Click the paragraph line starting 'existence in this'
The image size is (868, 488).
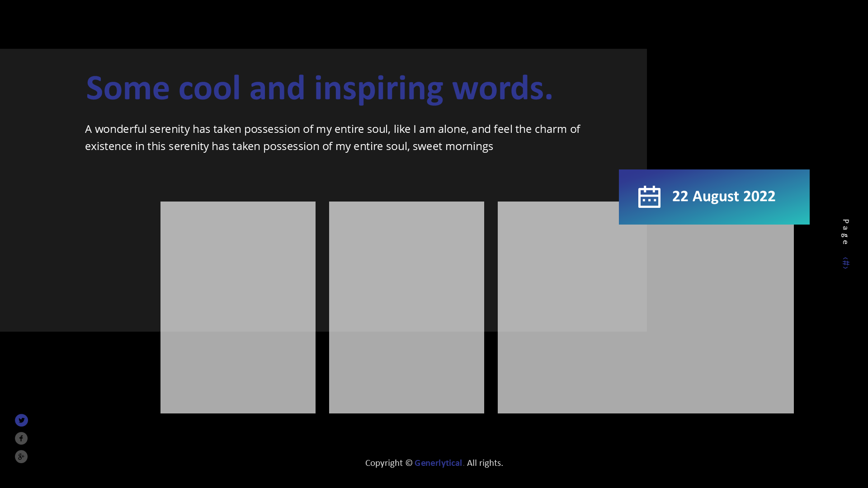[289, 146]
